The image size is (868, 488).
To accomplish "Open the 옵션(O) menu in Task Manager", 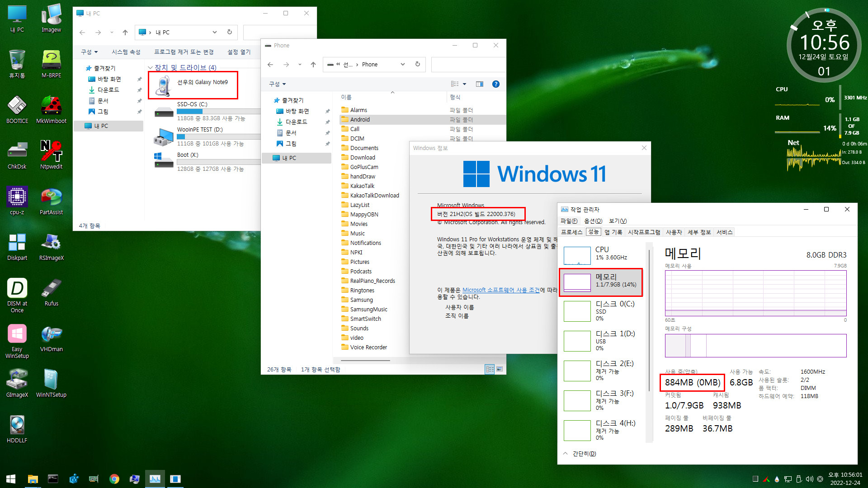I will (593, 221).
